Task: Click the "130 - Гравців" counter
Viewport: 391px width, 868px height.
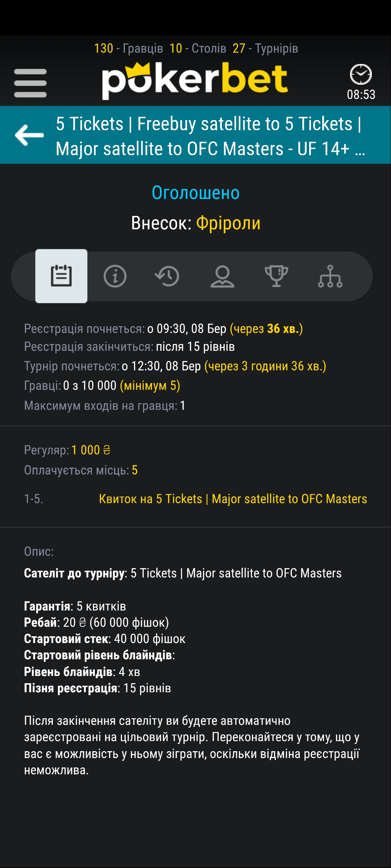Action: pos(129,48)
